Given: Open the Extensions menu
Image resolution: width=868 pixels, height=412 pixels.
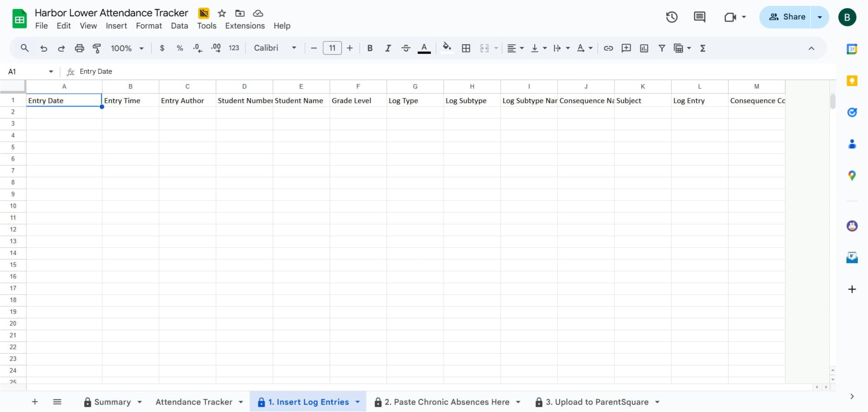Looking at the screenshot, I should (x=245, y=26).
